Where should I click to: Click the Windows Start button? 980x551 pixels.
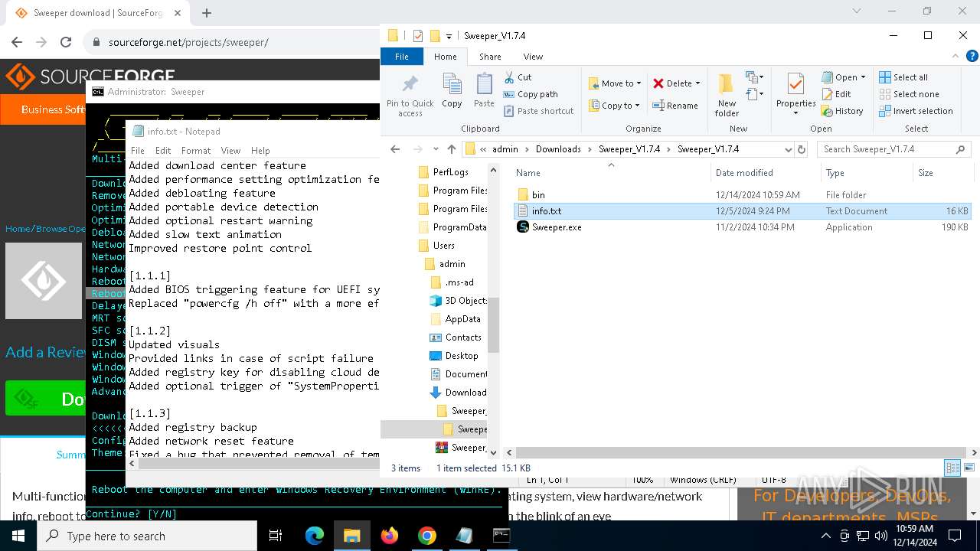point(18,536)
